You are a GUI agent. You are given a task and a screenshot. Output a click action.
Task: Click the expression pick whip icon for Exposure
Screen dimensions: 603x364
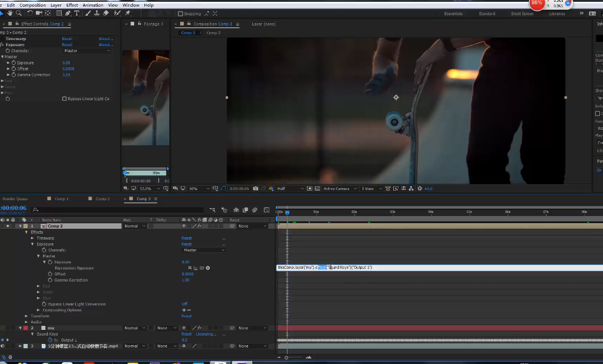click(x=201, y=268)
